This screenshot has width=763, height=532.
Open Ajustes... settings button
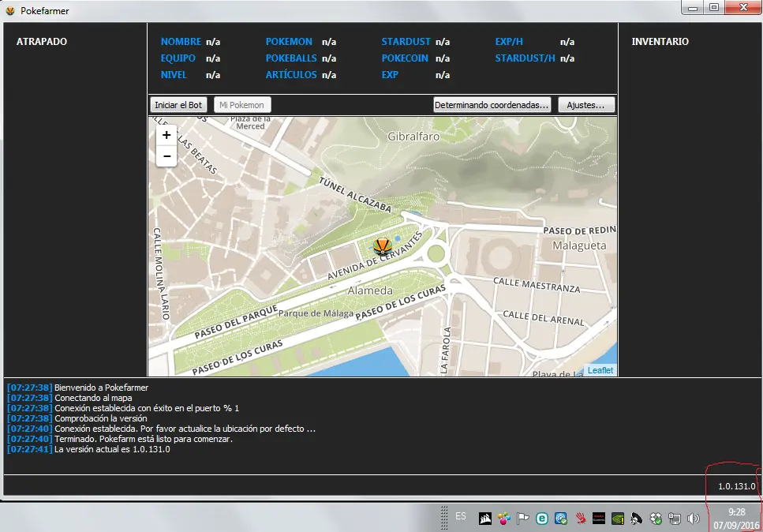click(586, 105)
